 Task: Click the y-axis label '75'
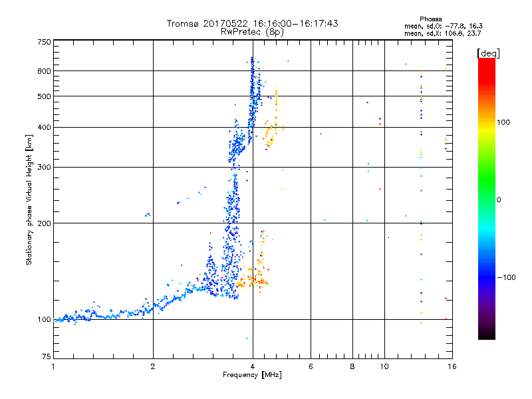[47, 356]
